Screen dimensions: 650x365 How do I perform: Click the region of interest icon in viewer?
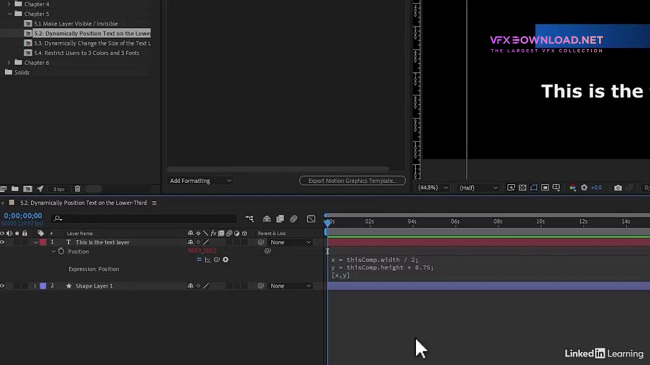[511, 188]
